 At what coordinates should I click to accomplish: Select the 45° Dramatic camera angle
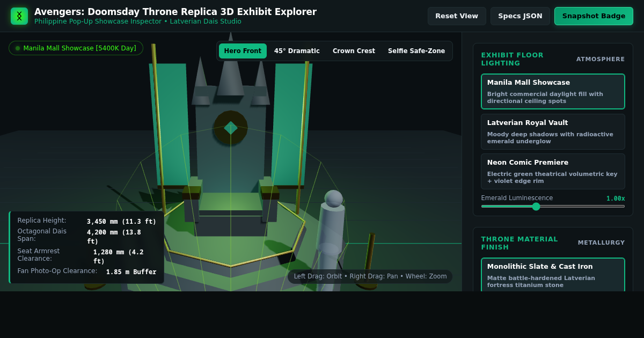(x=297, y=51)
